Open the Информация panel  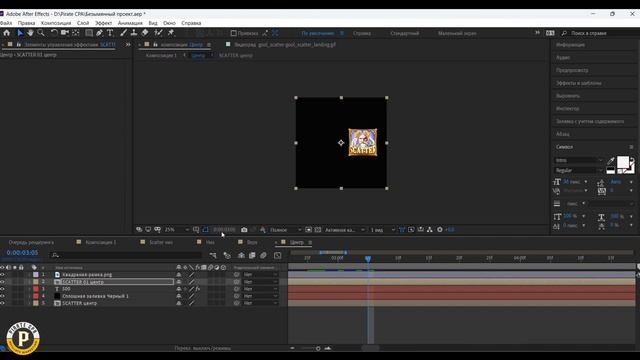click(570, 45)
